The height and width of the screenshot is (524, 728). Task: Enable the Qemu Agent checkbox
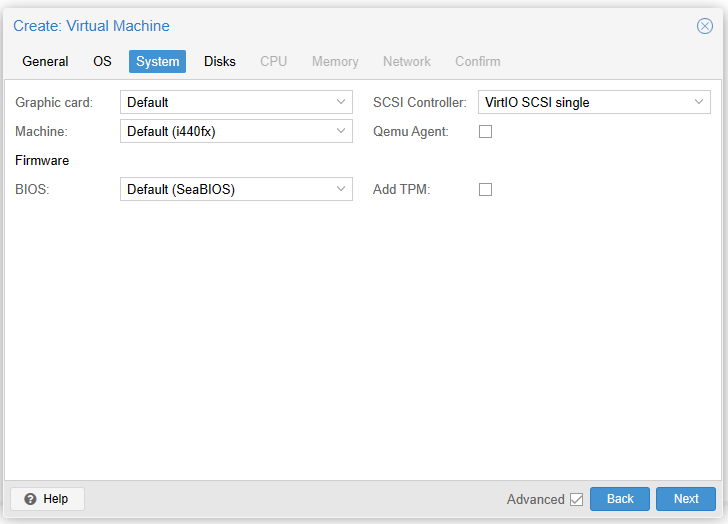[486, 131]
